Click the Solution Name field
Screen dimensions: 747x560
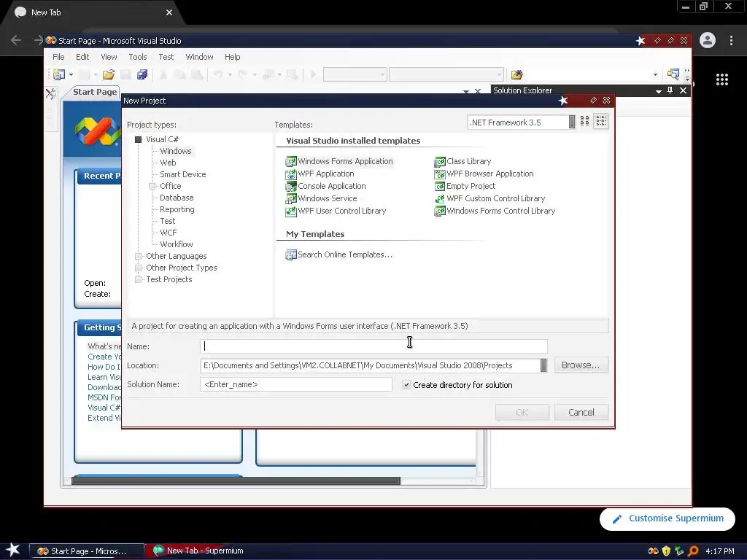coord(296,384)
